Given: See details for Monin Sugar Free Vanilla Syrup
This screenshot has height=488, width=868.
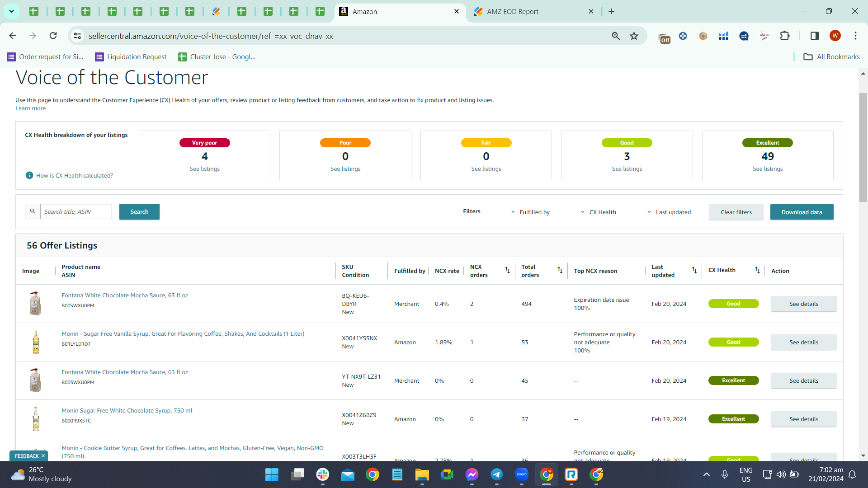Looking at the screenshot, I should (803, 343).
